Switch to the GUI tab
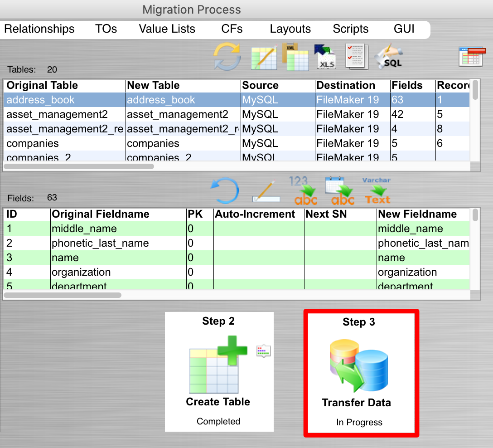This screenshot has width=493, height=448. (x=404, y=29)
